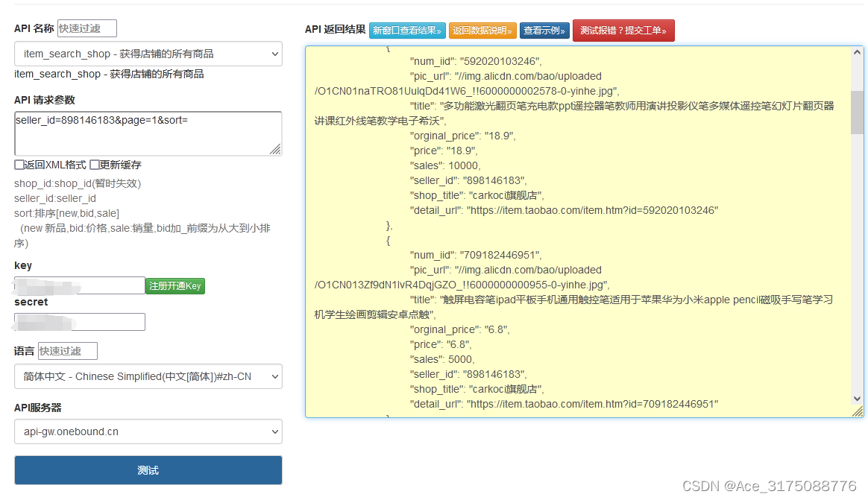Click the "sales": 10000 line
Screen dimensions: 868x500
pos(445,166)
